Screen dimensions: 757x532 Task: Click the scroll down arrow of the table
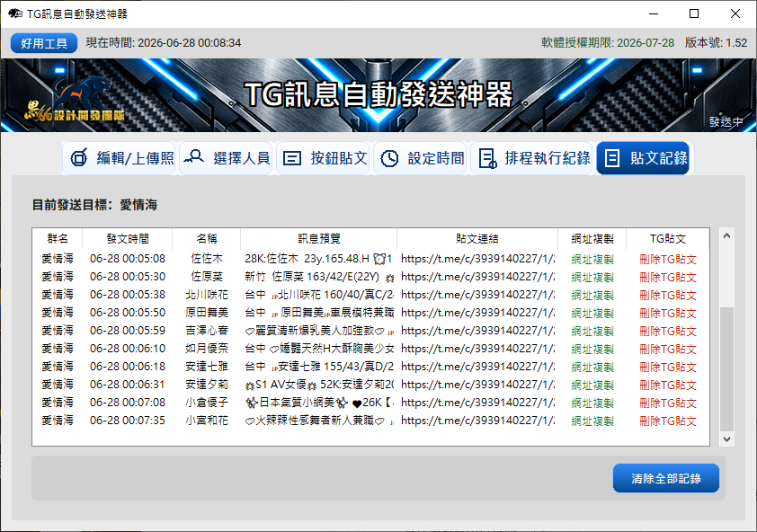point(726,439)
